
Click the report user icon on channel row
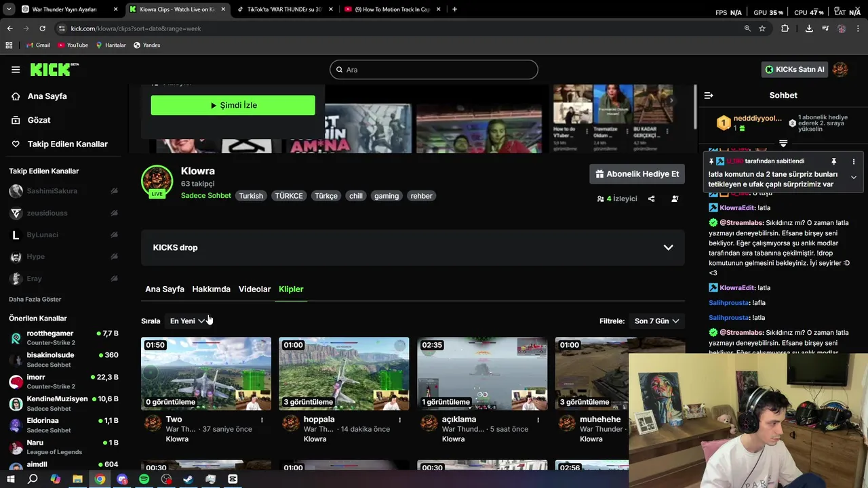pos(675,199)
